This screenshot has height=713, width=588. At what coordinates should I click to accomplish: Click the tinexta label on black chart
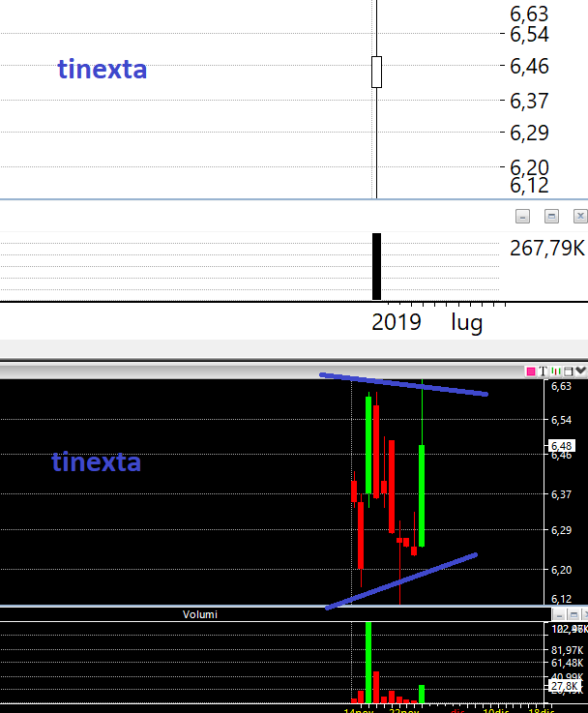pyautogui.click(x=97, y=461)
